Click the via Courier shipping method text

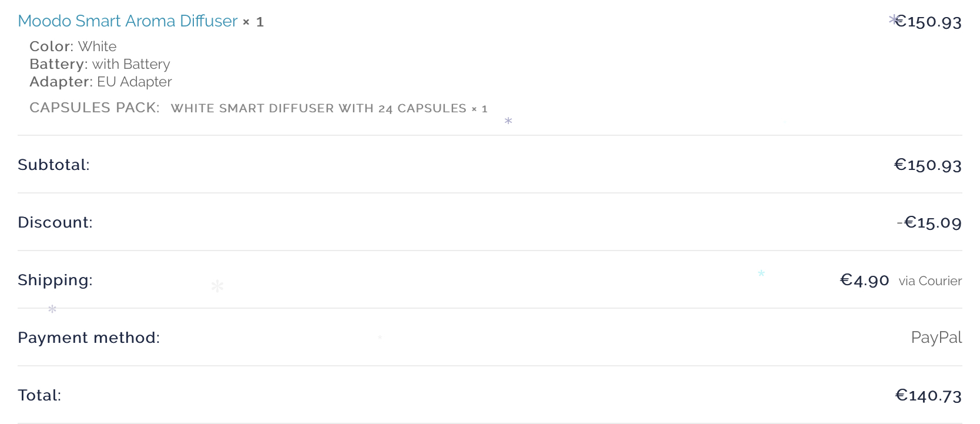[x=930, y=281]
